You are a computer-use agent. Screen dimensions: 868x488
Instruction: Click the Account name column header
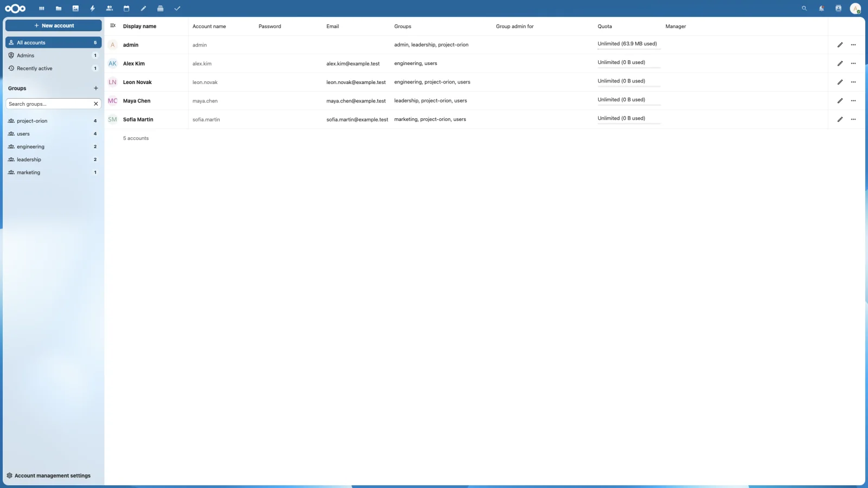click(209, 26)
